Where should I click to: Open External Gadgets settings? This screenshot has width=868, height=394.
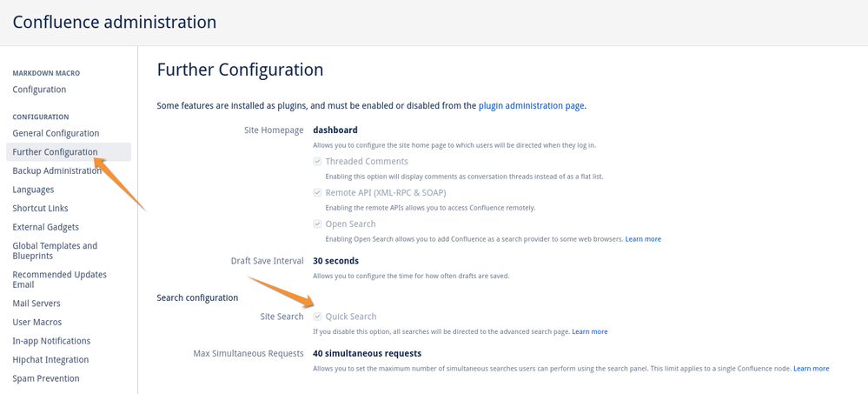pos(45,227)
